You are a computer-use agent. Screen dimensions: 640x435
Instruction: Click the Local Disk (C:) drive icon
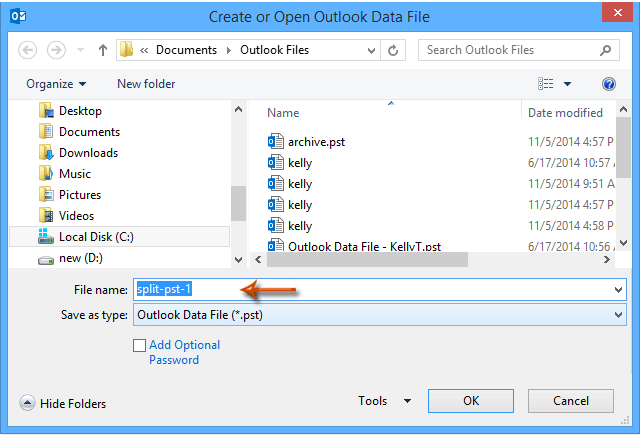[46, 237]
